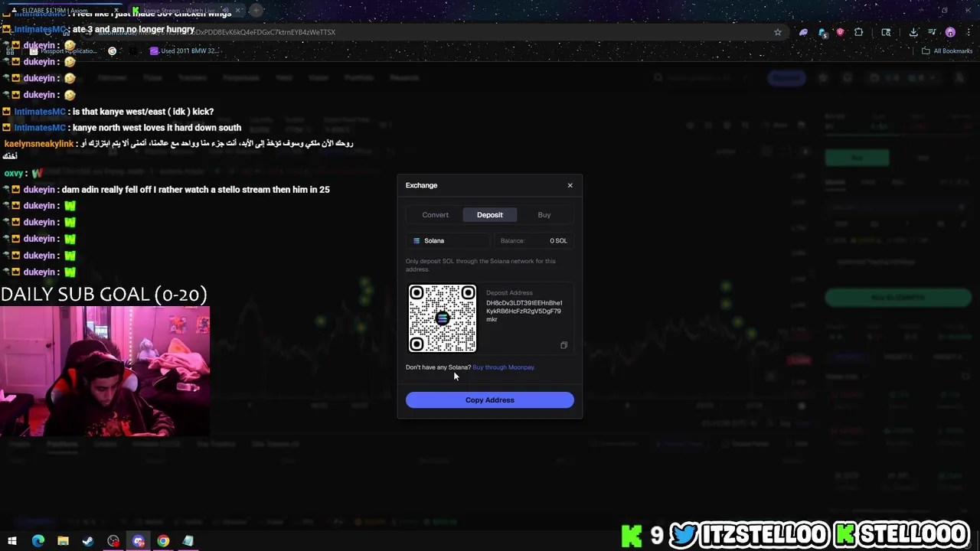Image resolution: width=980 pixels, height=551 pixels.
Task: Open the tab search toolbar icon
Action: pyautogui.click(x=886, y=32)
